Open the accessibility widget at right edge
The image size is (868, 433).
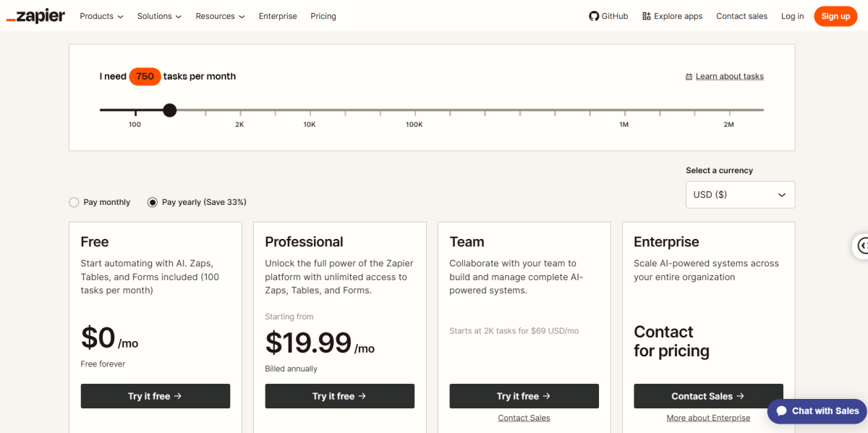[861, 246]
